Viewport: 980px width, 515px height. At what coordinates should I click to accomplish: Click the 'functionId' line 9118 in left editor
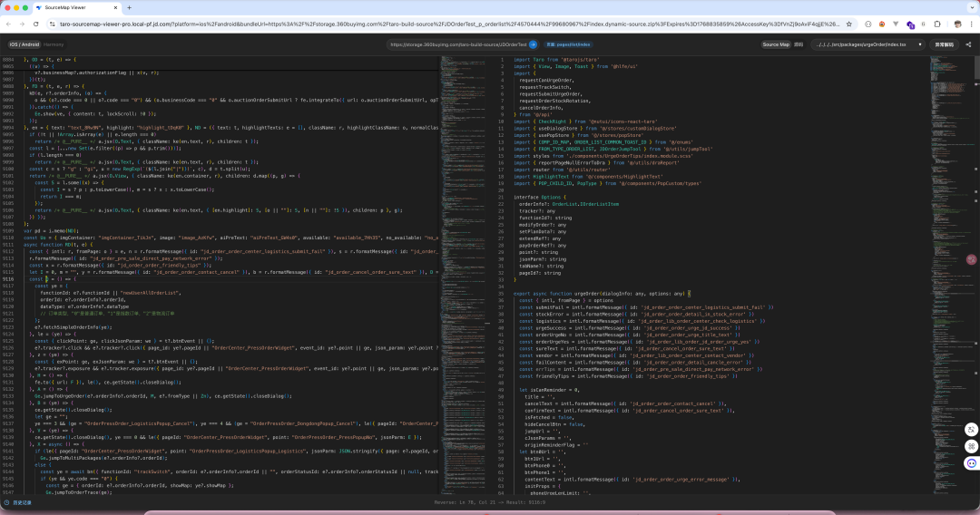coord(111,293)
